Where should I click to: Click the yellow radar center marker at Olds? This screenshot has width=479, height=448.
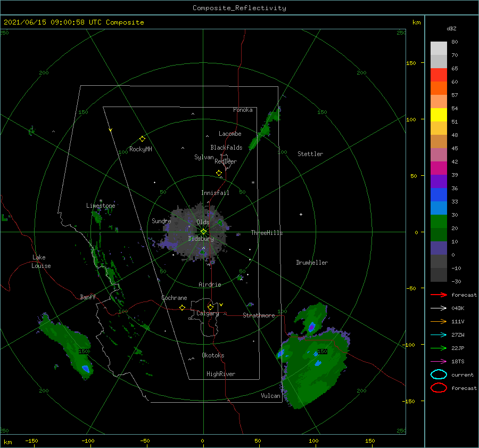(203, 232)
